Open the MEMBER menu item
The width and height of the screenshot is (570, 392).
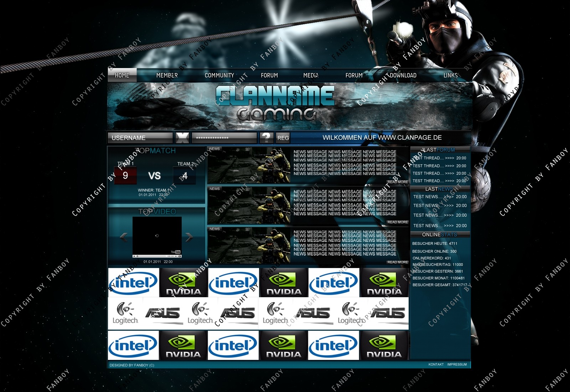coord(167,75)
